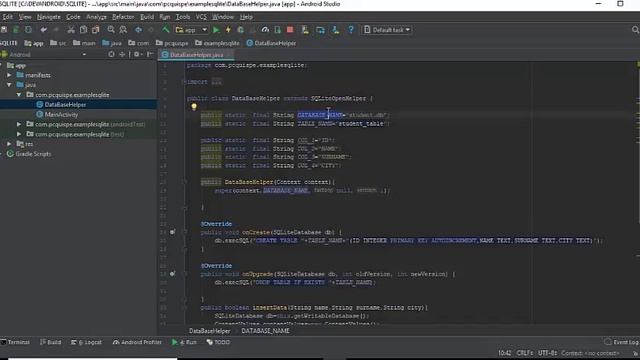The image size is (640, 360).
Task: Run the app with green play button
Action: pos(216,30)
